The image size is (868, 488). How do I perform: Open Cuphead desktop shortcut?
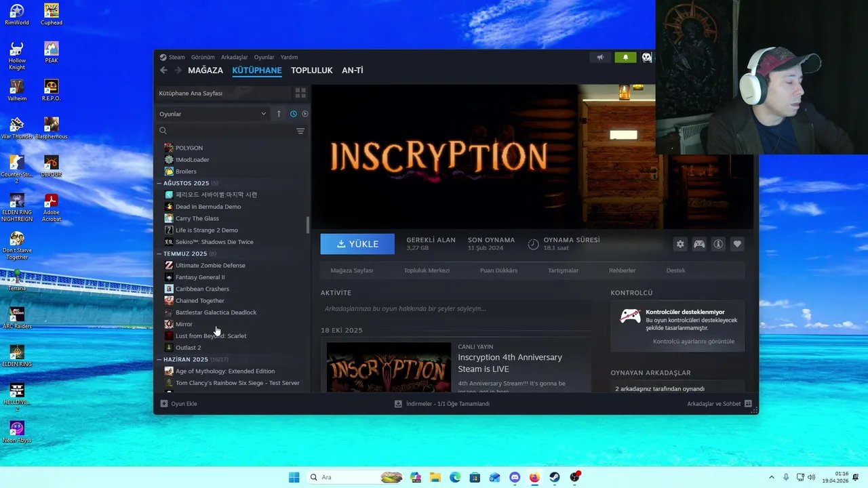(x=52, y=14)
